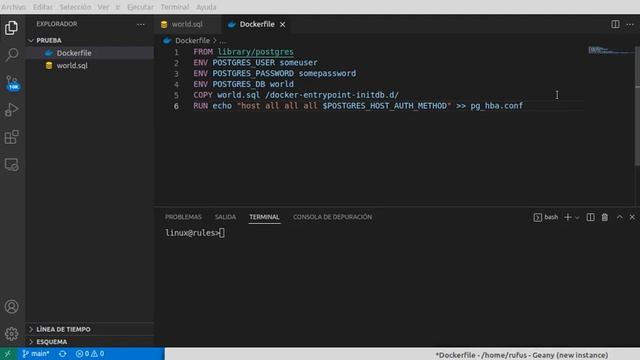The width and height of the screenshot is (640, 360).
Task: Click the editor minimap
Action: 610,50
